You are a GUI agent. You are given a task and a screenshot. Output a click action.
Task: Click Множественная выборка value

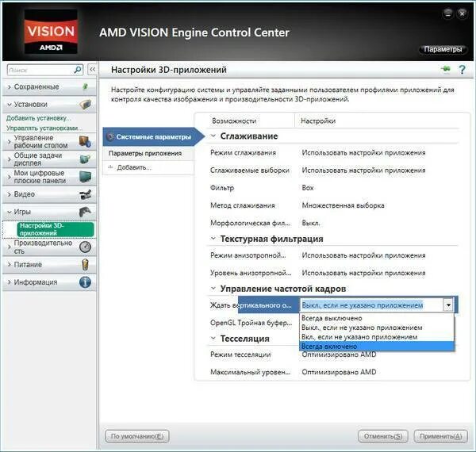(x=343, y=205)
